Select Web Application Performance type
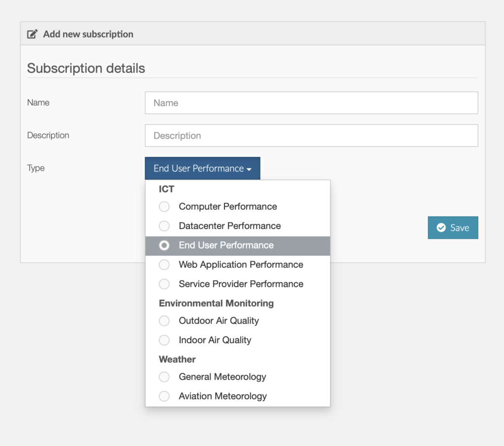Image resolution: width=504 pixels, height=446 pixels. (238, 265)
